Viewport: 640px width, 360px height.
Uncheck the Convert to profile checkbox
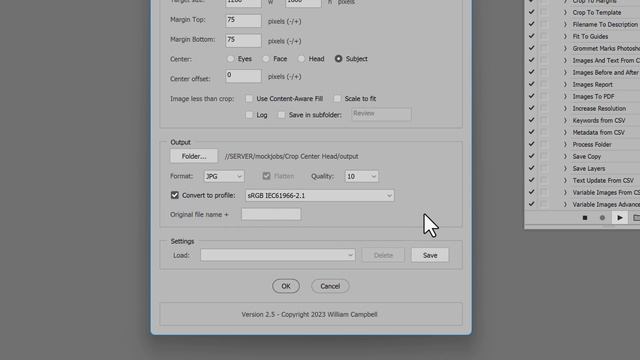click(x=175, y=195)
